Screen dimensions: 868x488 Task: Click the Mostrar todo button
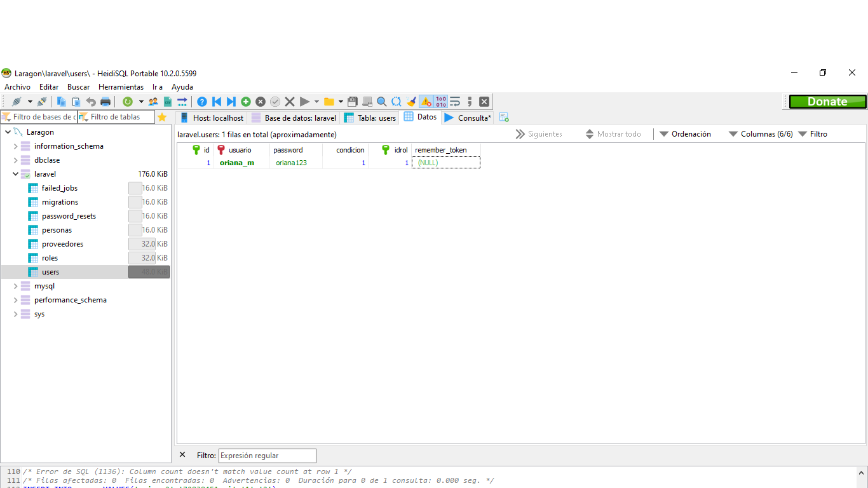(613, 134)
